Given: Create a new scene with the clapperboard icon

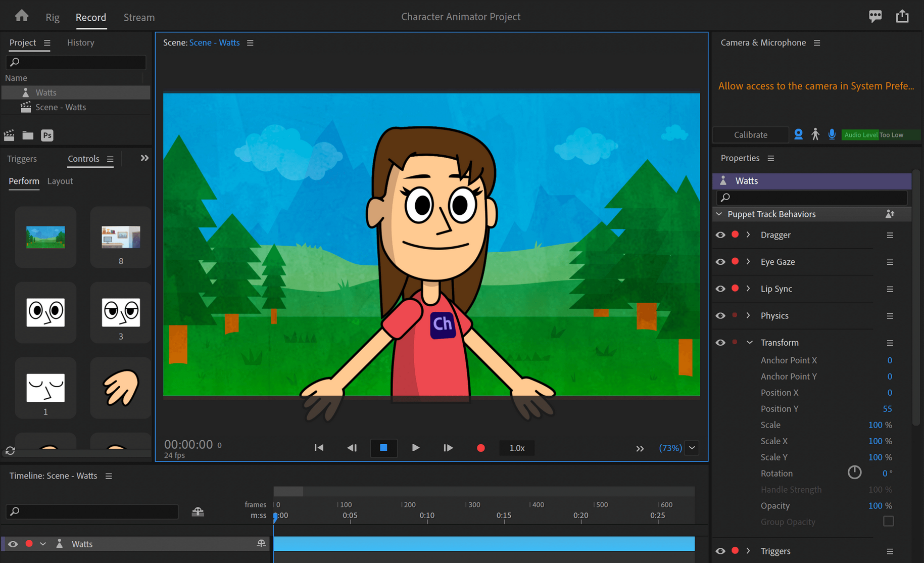Looking at the screenshot, I should (9, 135).
